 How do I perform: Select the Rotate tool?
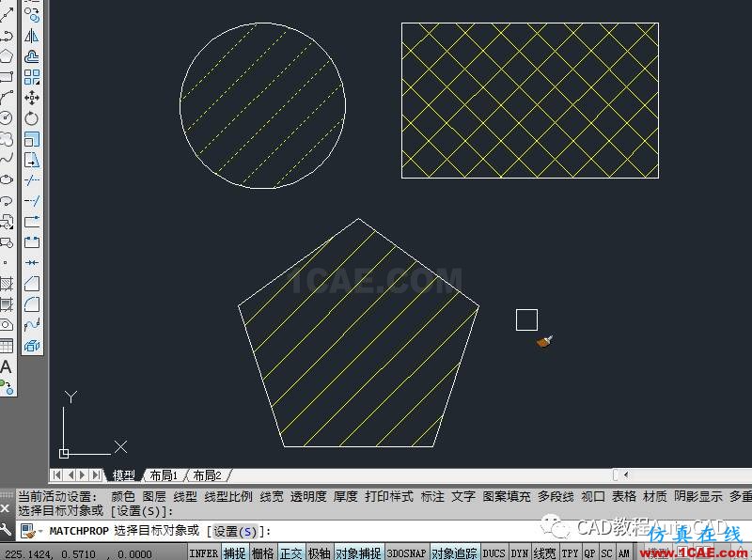tap(32, 118)
